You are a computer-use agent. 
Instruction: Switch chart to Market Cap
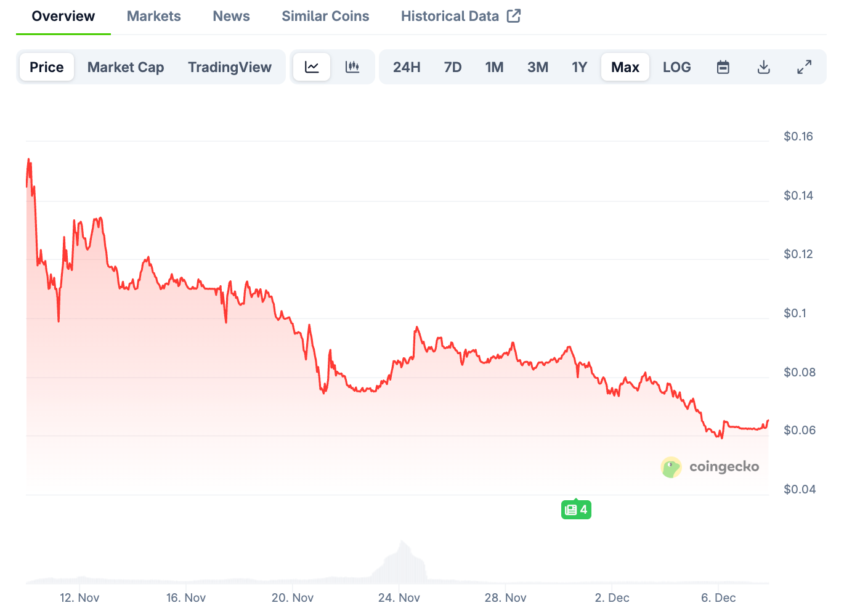126,67
